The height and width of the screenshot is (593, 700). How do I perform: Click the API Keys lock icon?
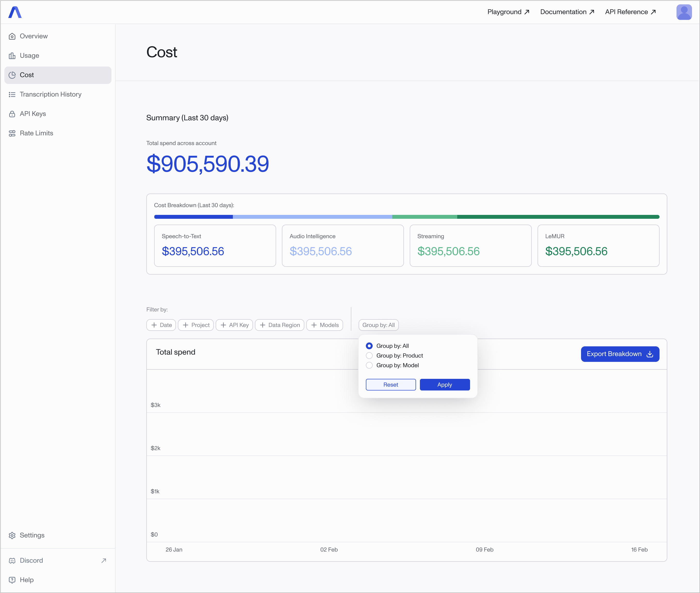[x=12, y=114]
